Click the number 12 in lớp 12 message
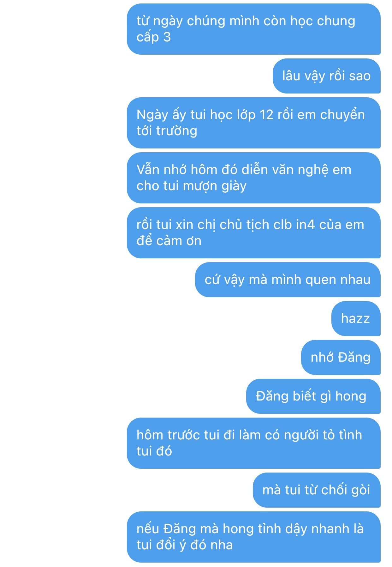Screen dimensions: 392x567 (x=266, y=115)
